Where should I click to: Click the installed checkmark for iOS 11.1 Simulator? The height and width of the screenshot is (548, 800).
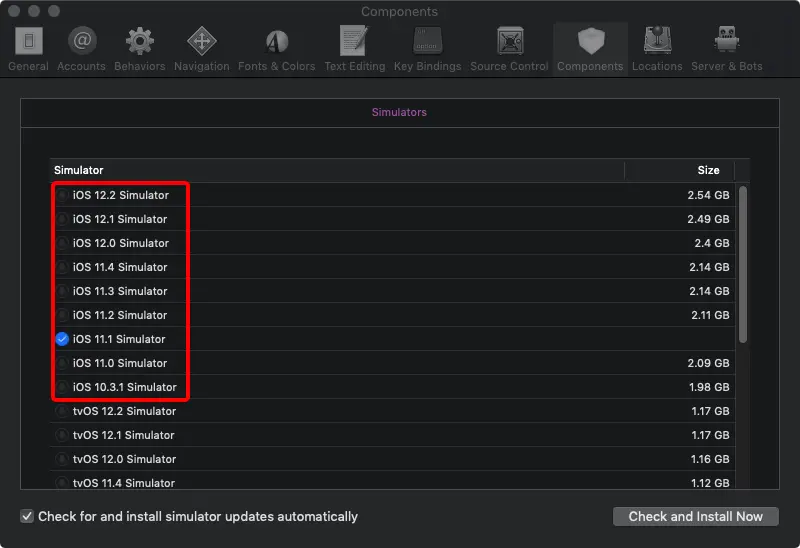pos(62,339)
